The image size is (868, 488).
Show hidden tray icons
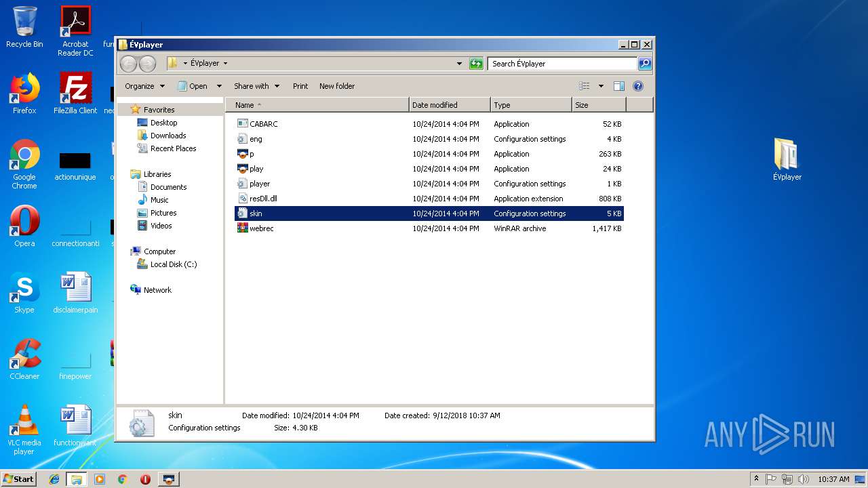coord(756,479)
